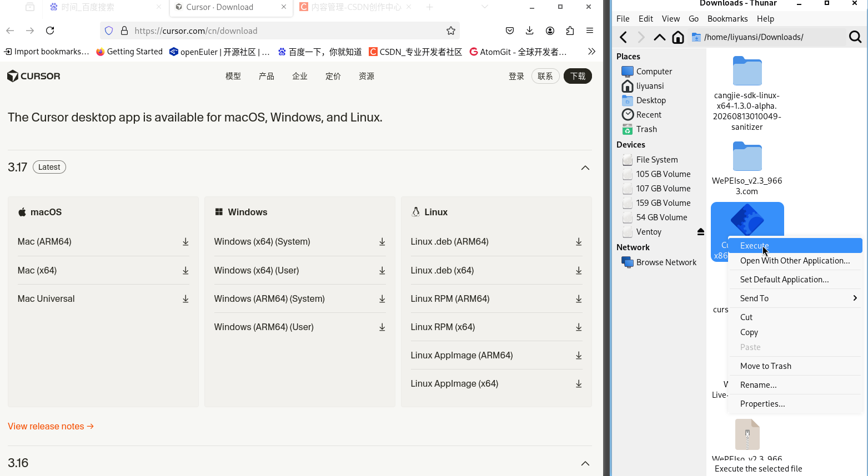
Task: Open the Firefox tab list dropdown
Action: (x=485, y=7)
